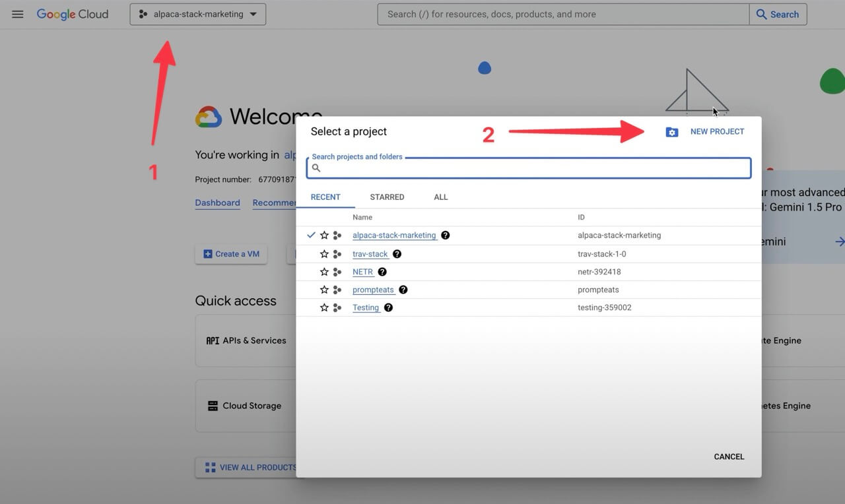This screenshot has width=845, height=504.
Task: Click the Gemini arrow icon
Action: 839,241
